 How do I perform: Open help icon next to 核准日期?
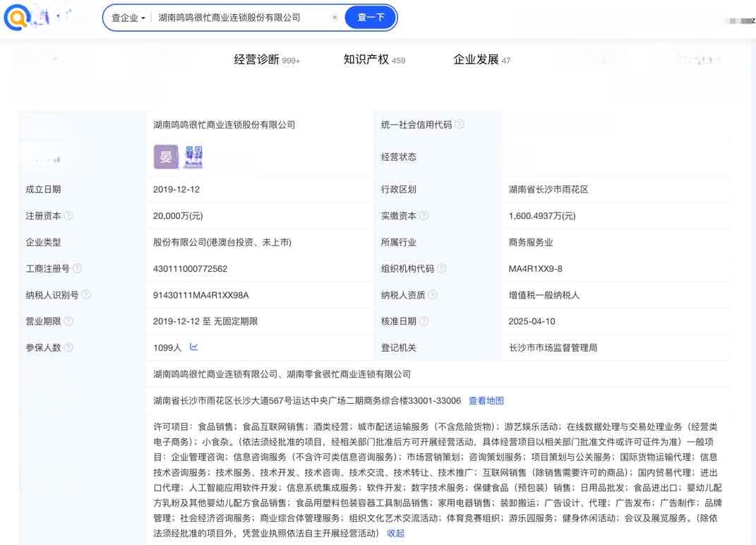tap(424, 321)
